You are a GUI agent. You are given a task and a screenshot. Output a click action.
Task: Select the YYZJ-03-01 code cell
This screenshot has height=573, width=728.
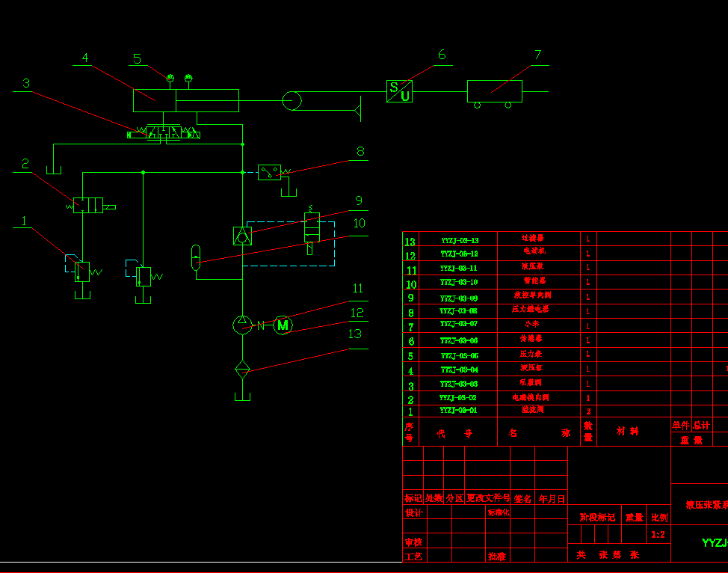pyautogui.click(x=458, y=411)
